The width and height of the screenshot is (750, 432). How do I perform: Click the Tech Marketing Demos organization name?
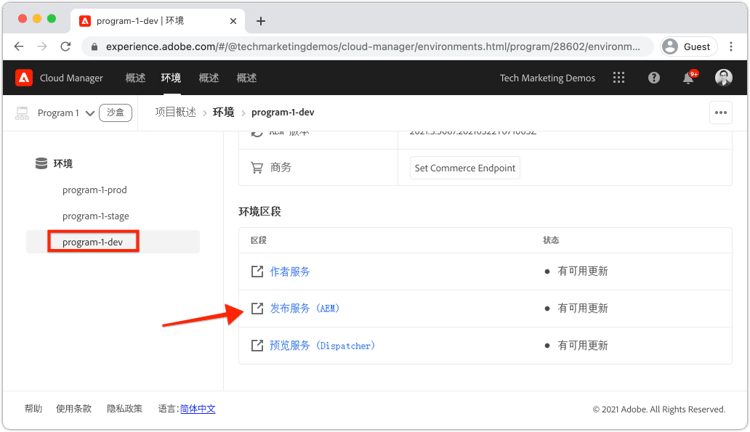548,78
